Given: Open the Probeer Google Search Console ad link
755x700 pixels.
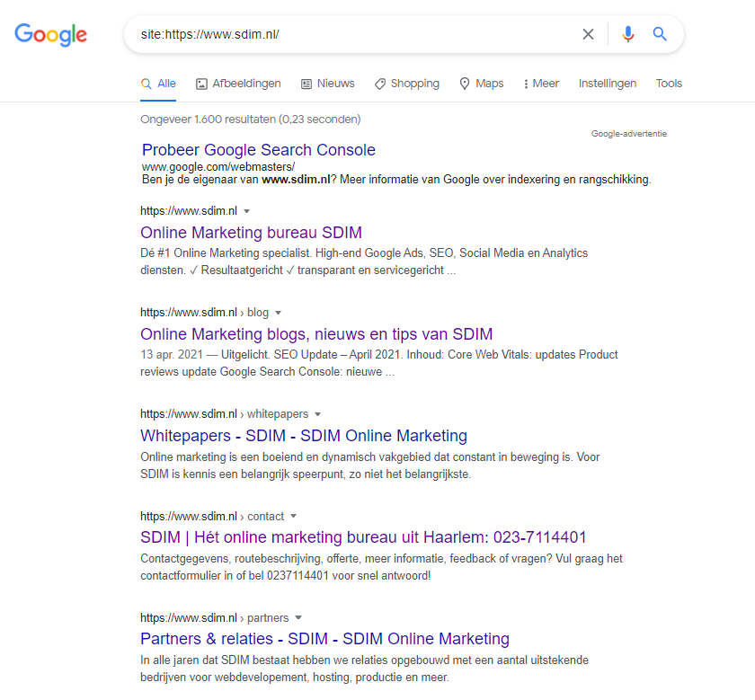Looking at the screenshot, I should 258,149.
